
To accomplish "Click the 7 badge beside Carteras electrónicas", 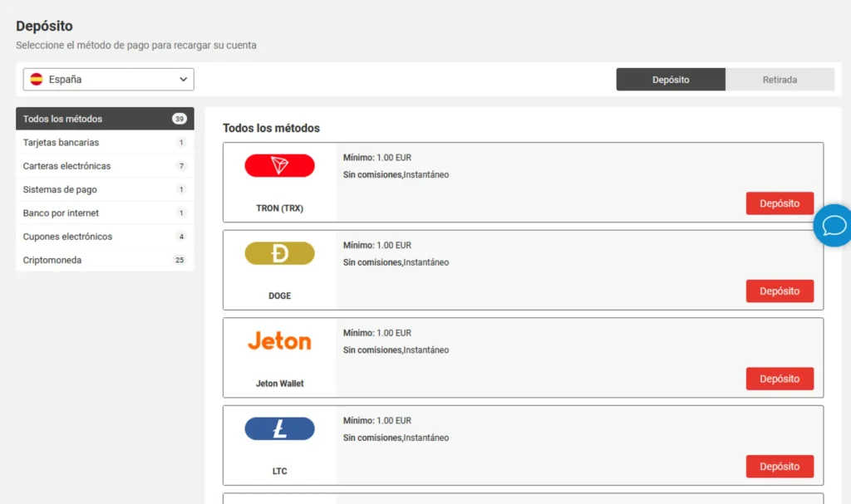I will tap(181, 166).
